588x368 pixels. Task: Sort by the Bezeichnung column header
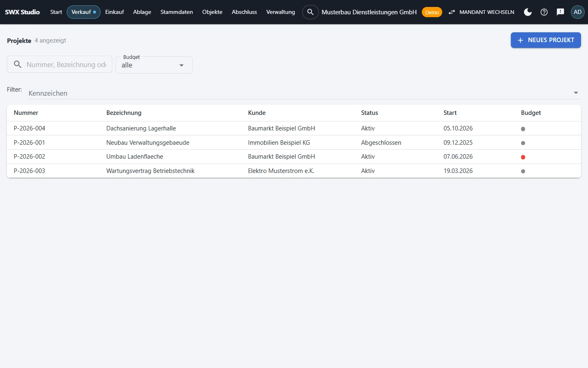pos(124,113)
